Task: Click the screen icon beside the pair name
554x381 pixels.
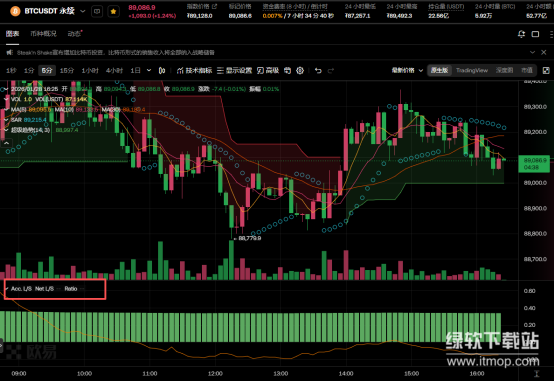Action: pos(97,11)
